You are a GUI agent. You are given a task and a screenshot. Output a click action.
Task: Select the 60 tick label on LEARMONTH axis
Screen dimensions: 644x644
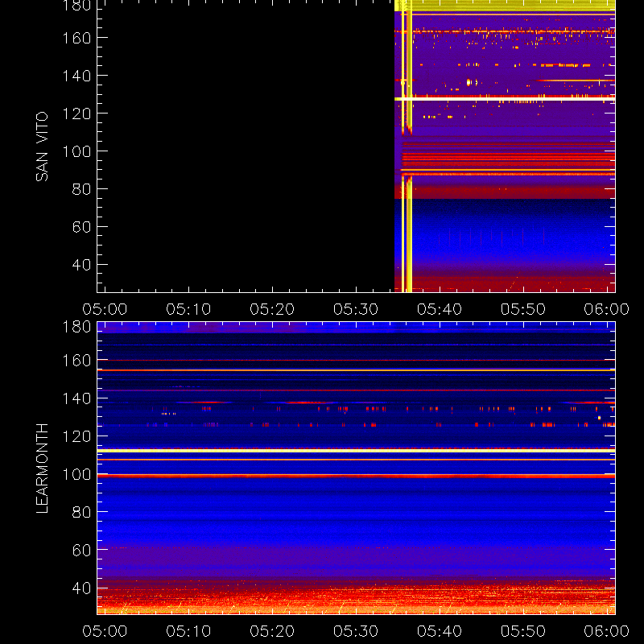pos(81,550)
